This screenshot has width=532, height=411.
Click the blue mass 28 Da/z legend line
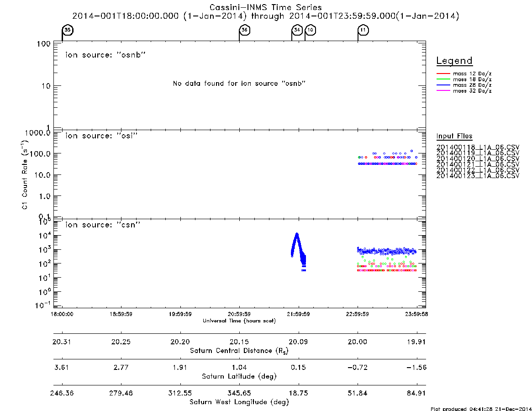pyautogui.click(x=443, y=85)
